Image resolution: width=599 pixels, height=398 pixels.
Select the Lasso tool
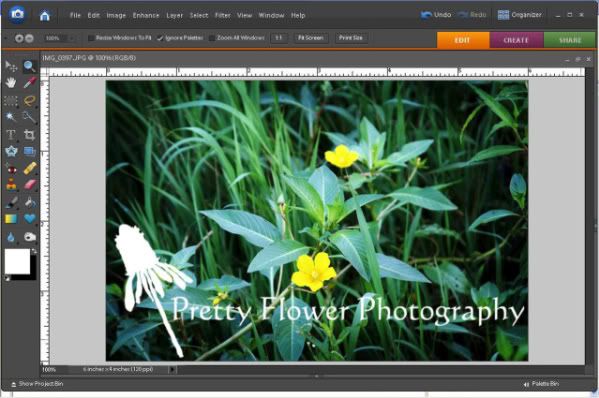coord(29,100)
